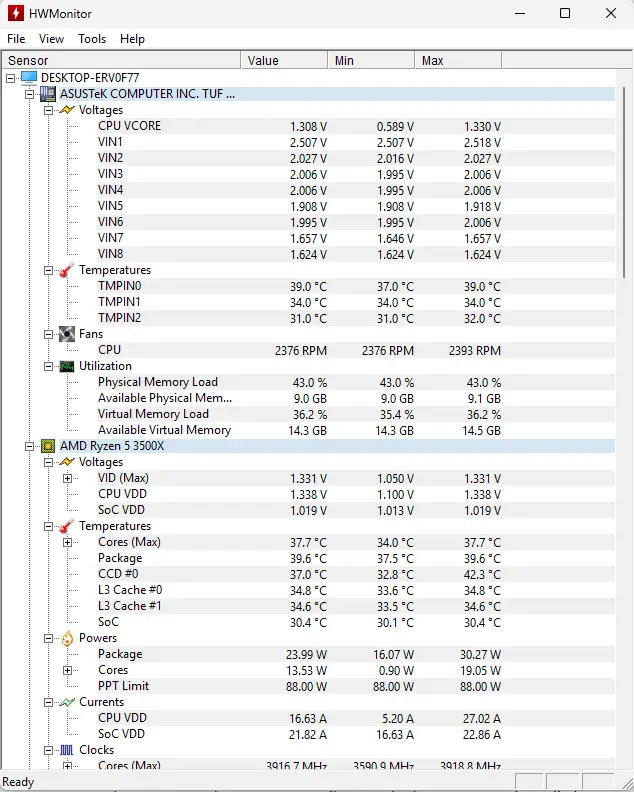Viewport: 634px width, 792px height.
Task: Open the View menu
Action: 51,39
